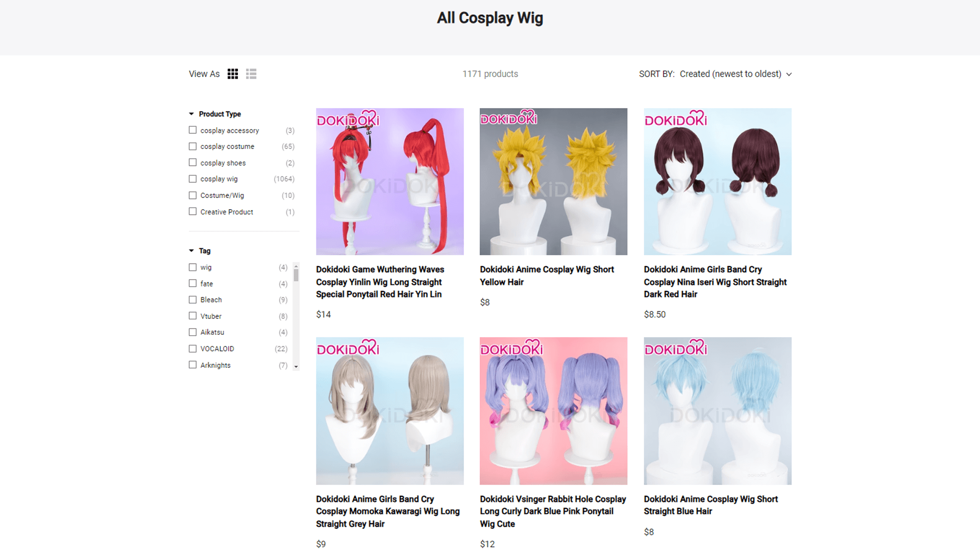The width and height of the screenshot is (980, 551).
Task: Check the cosplay wig product type filter
Action: tap(192, 179)
